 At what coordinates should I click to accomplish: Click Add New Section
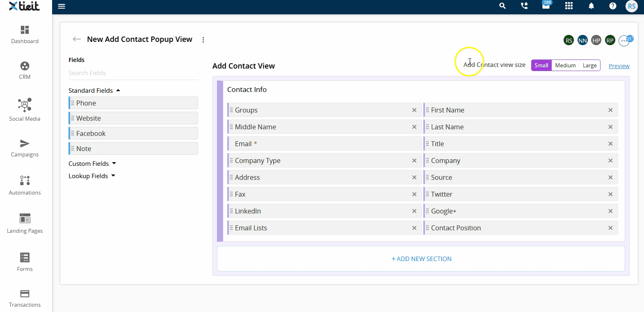click(x=421, y=259)
